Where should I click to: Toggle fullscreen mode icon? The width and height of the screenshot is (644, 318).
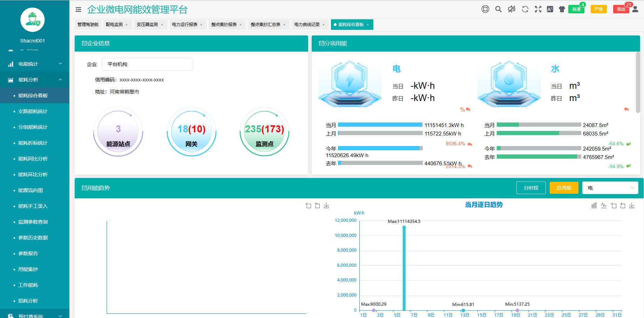point(538,9)
